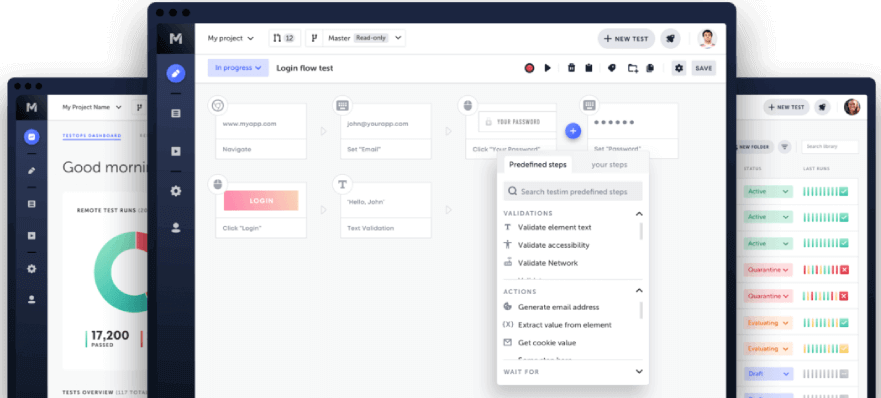Expand the WAIT FOR section
The width and height of the screenshot is (881, 398).
(x=573, y=372)
